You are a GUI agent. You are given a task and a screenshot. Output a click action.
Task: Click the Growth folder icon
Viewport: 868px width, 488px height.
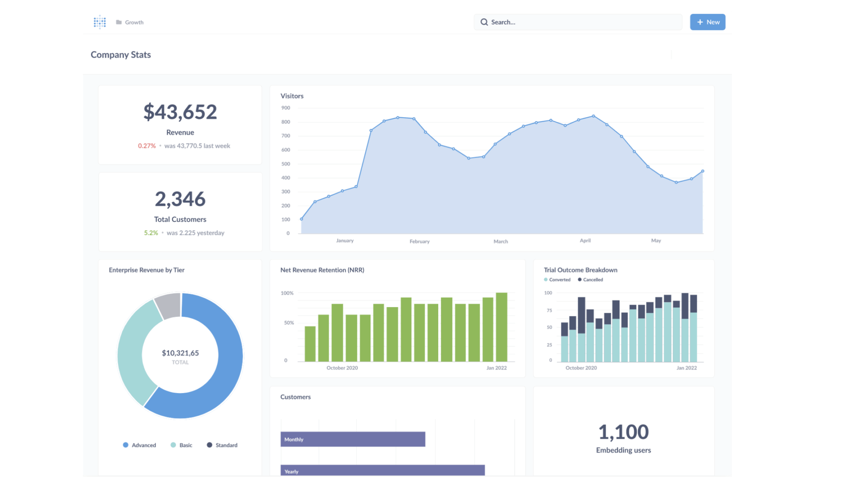119,22
